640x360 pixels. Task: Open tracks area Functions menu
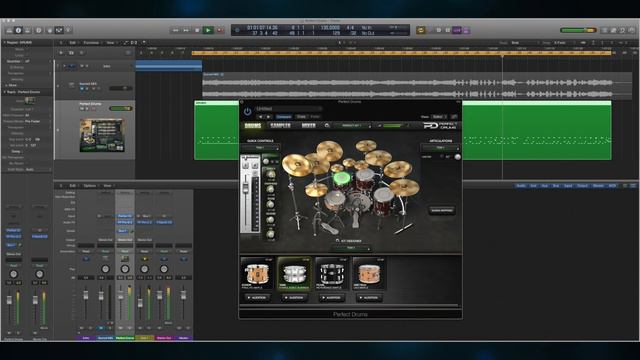91,42
